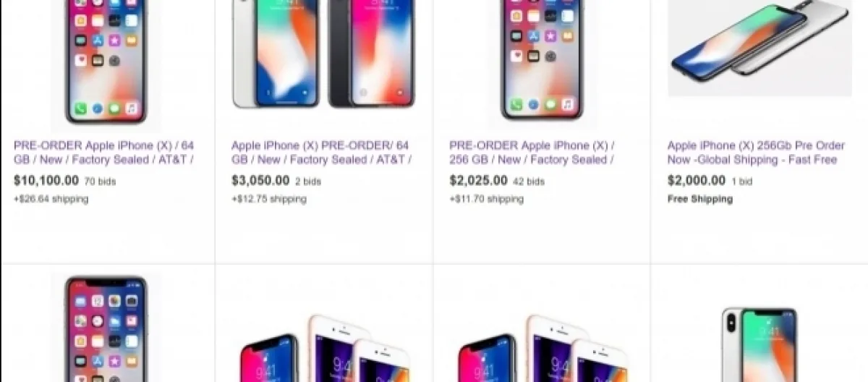The height and width of the screenshot is (382, 868).
Task: Click the $10,100.00 listing phone image
Action: point(106,63)
